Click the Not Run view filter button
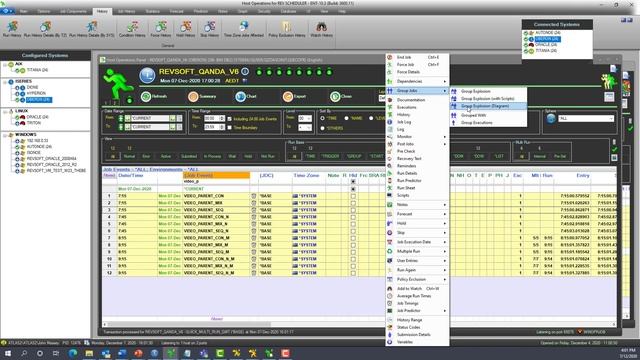 point(268,156)
